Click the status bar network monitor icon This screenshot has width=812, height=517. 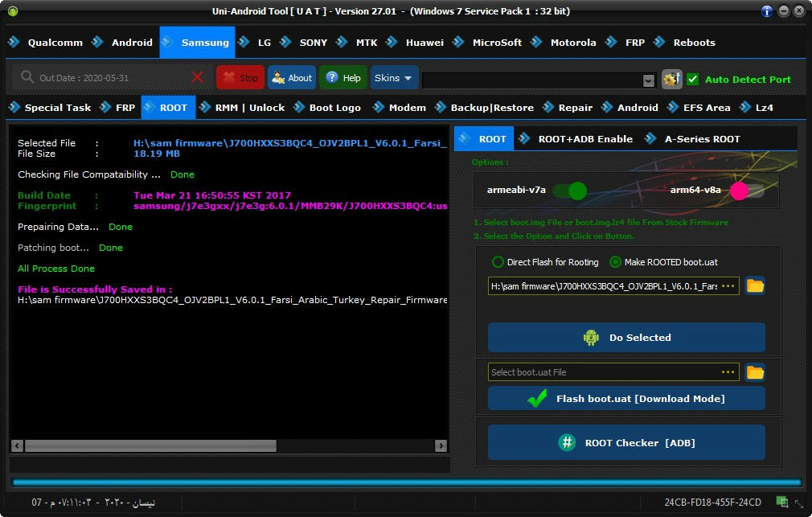pos(782,502)
